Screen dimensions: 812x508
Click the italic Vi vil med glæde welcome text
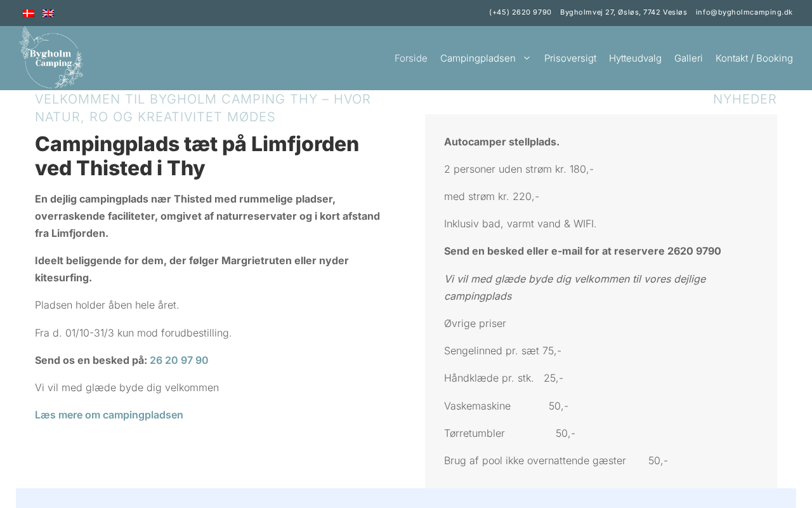click(x=575, y=288)
